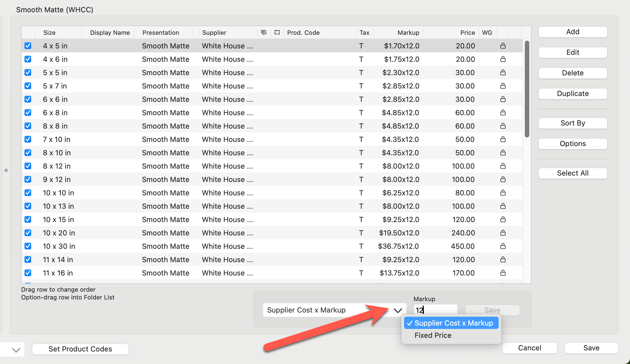
Task: Click the lock icon on 4 x 5 in row
Action: [x=503, y=46]
